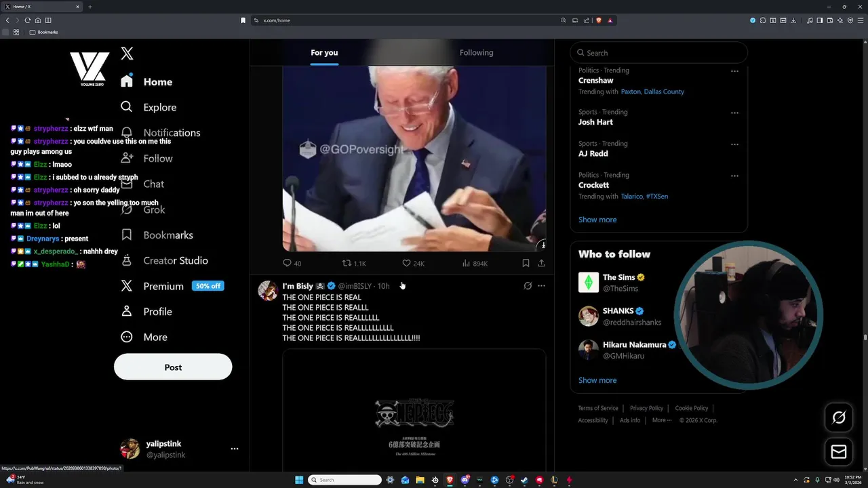Open more options for Crockett trend
The width and height of the screenshot is (868, 488).
[734, 176]
